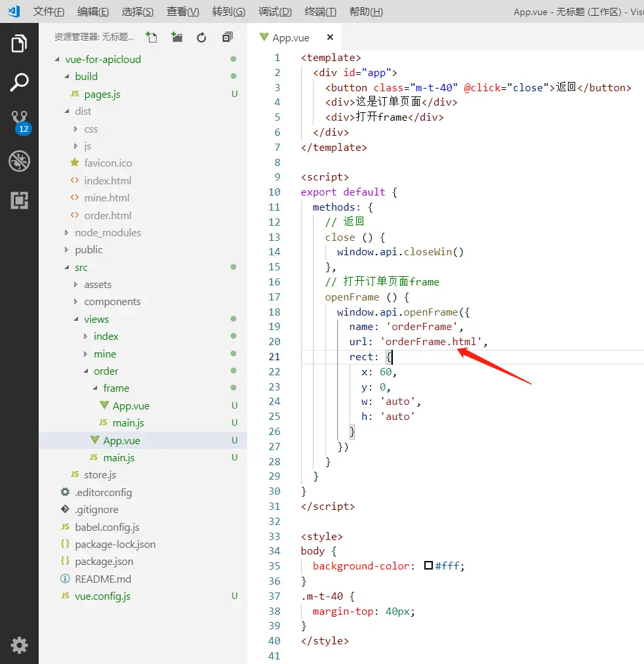Close the App.vue editor tab
This screenshot has width=644, height=664.
[x=330, y=37]
